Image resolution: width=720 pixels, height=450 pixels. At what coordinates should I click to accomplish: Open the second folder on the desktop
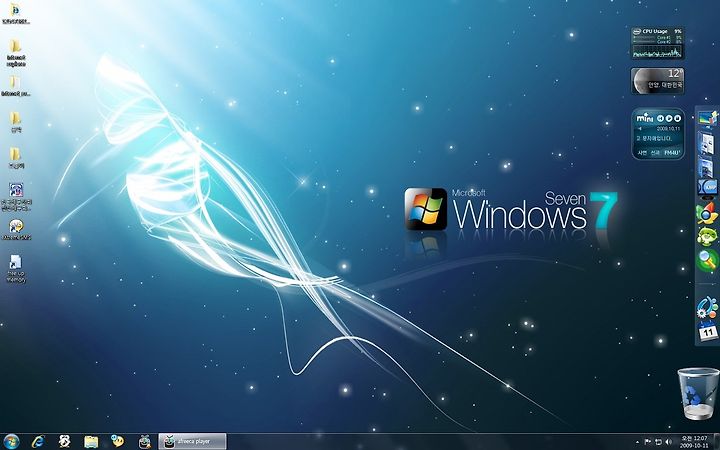point(15,54)
